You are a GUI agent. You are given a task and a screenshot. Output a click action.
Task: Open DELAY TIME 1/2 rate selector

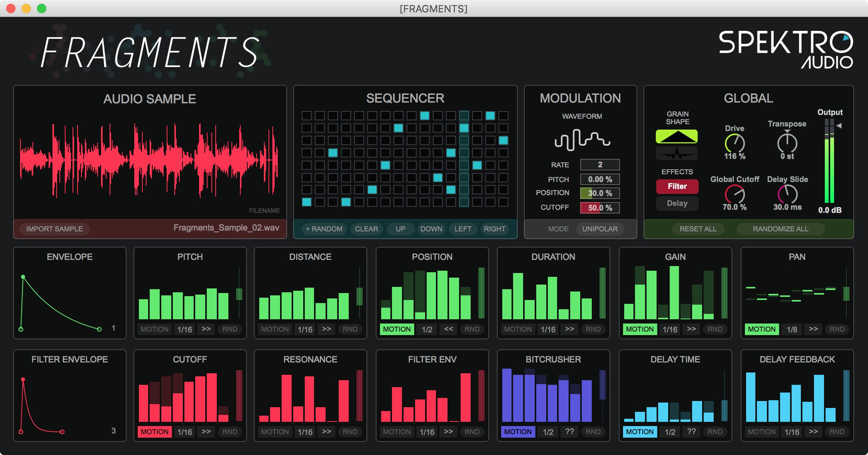click(x=670, y=432)
